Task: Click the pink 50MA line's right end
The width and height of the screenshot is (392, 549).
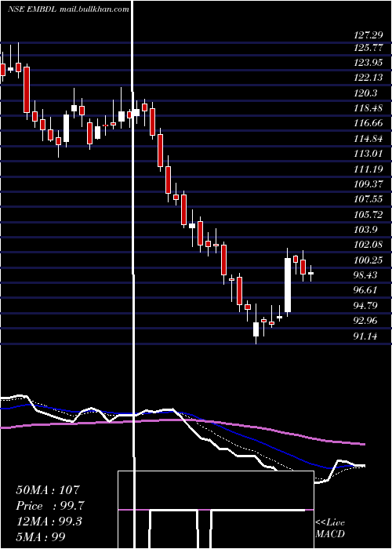Action: 363,444
